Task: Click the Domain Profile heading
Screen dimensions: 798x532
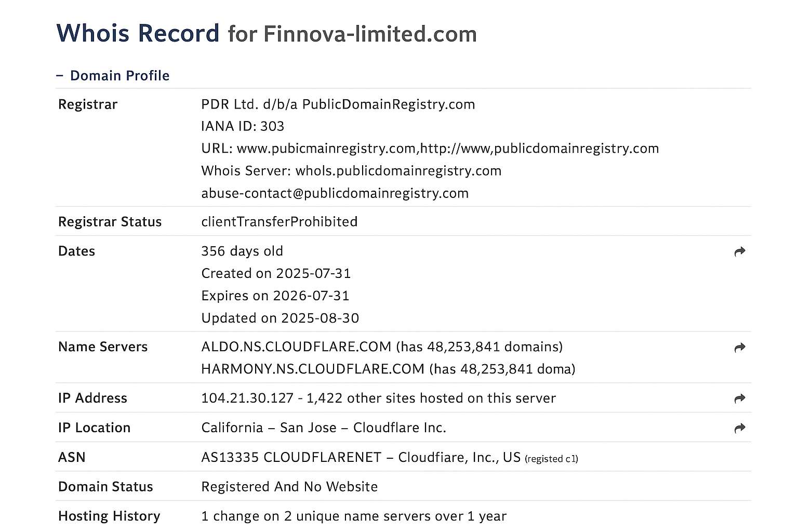Action: tap(119, 76)
